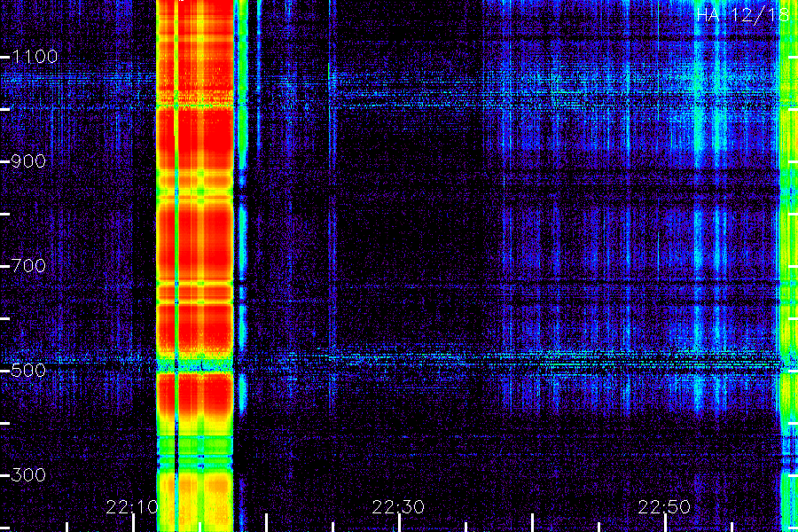Click the 1100 frequency axis label
This screenshot has width=798, height=532.
35,57
